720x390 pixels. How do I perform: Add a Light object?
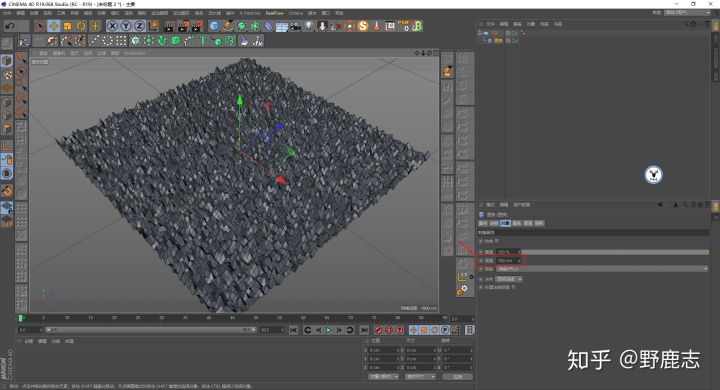(x=309, y=26)
